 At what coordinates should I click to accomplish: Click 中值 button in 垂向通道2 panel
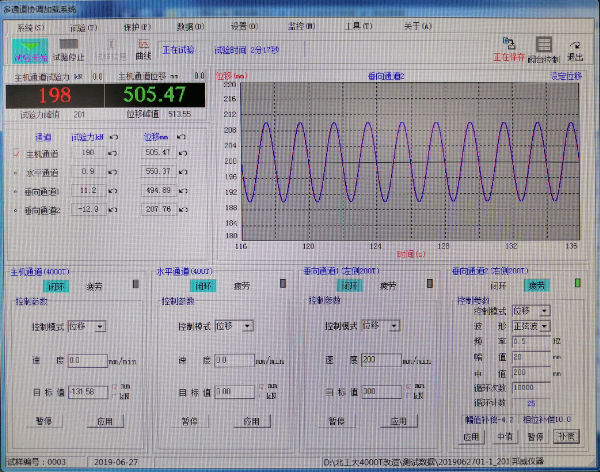tap(505, 436)
